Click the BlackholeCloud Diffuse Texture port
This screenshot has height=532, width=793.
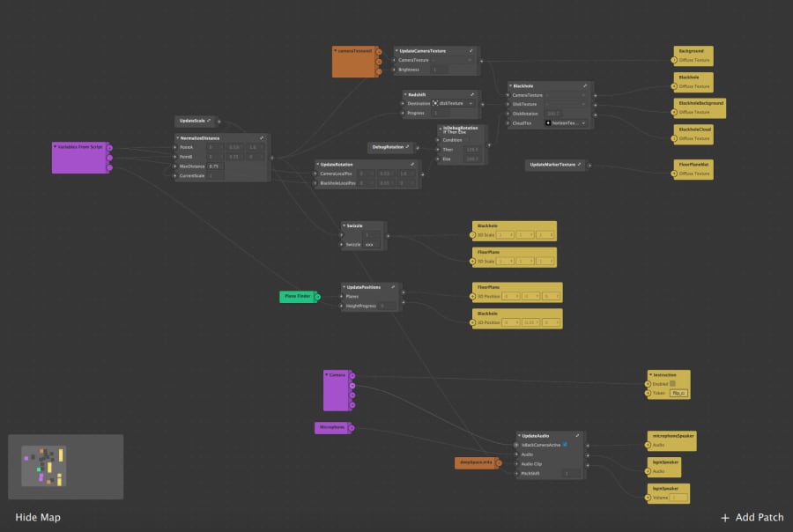pos(674,138)
